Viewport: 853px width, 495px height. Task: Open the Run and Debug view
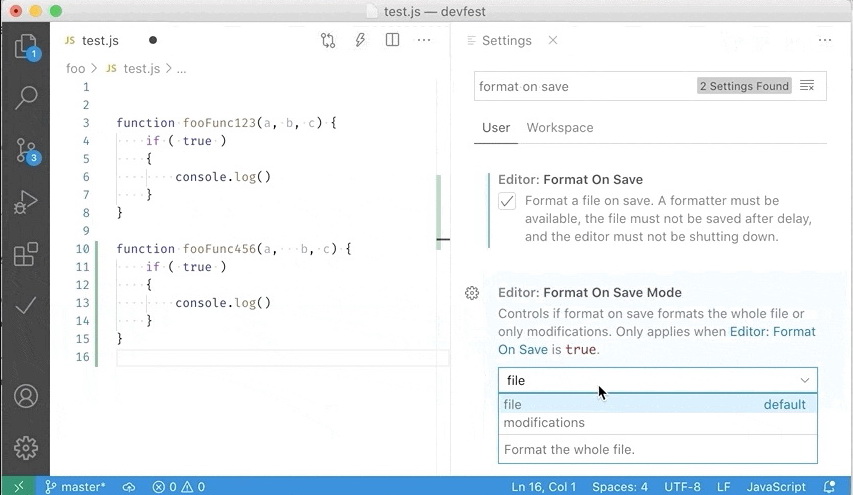(x=26, y=203)
